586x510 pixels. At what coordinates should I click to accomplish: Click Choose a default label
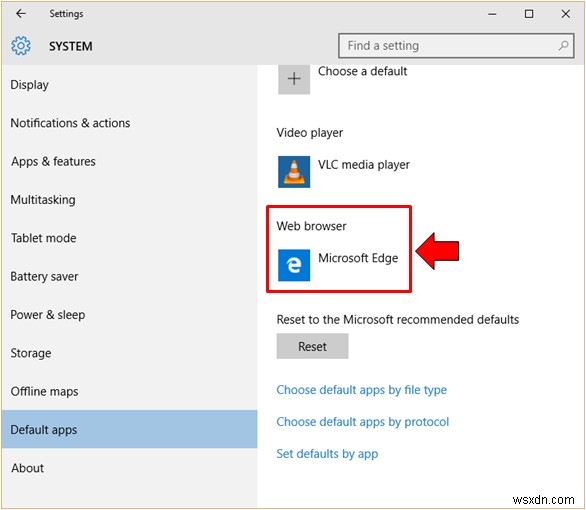pyautogui.click(x=362, y=71)
